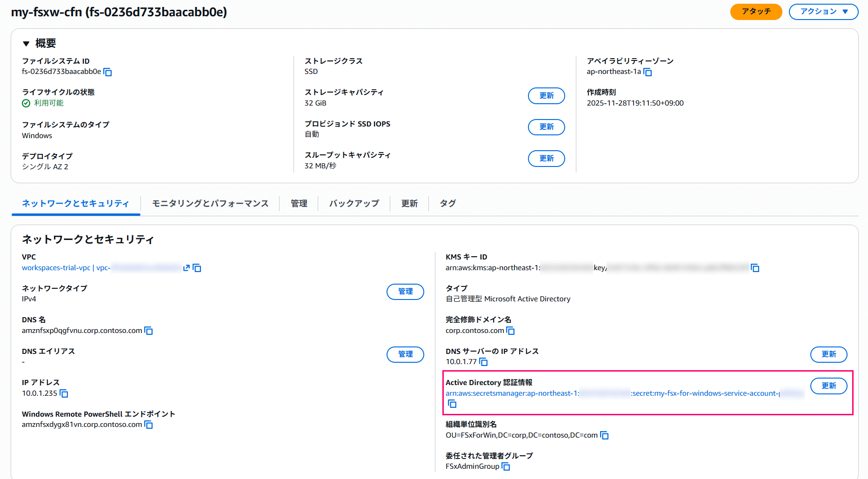
Task: Copy the Active Directory credentials secret ARN
Action: tap(452, 404)
